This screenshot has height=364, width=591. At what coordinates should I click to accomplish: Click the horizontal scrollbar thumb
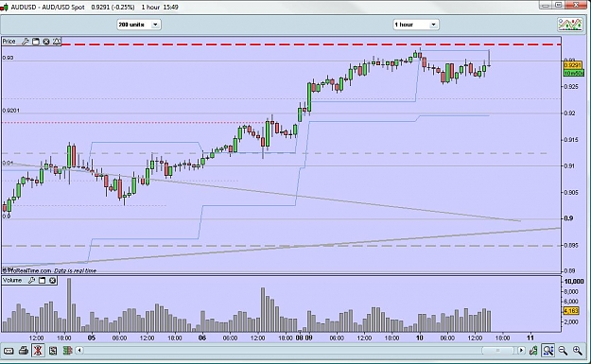(497, 351)
